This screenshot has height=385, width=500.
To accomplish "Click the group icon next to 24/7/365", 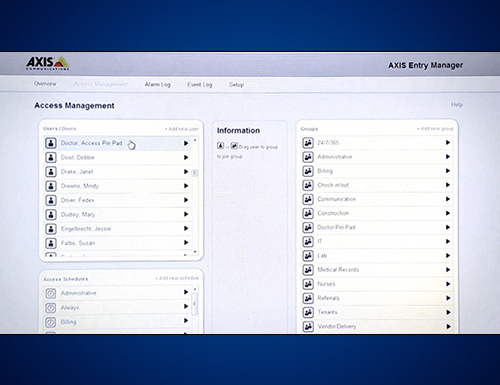I will click(x=308, y=143).
